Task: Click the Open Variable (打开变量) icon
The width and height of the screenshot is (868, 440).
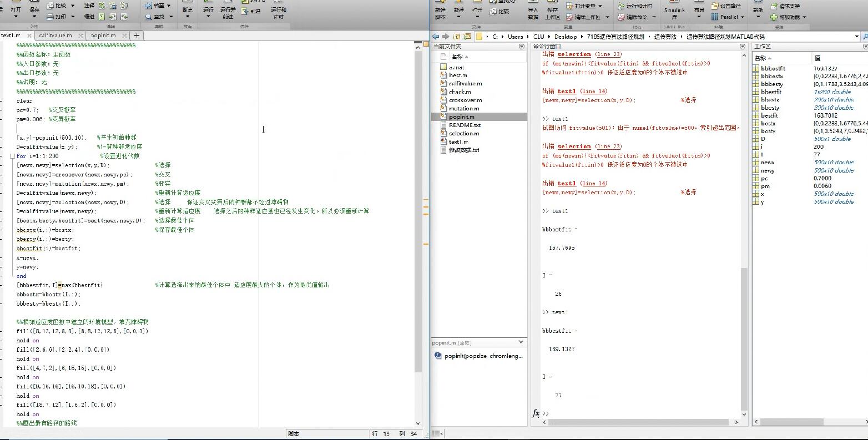Action: tap(570, 6)
